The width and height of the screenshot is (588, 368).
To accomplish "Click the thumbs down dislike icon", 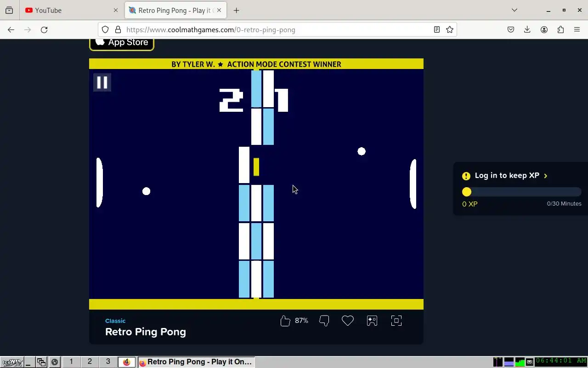I will (x=324, y=321).
